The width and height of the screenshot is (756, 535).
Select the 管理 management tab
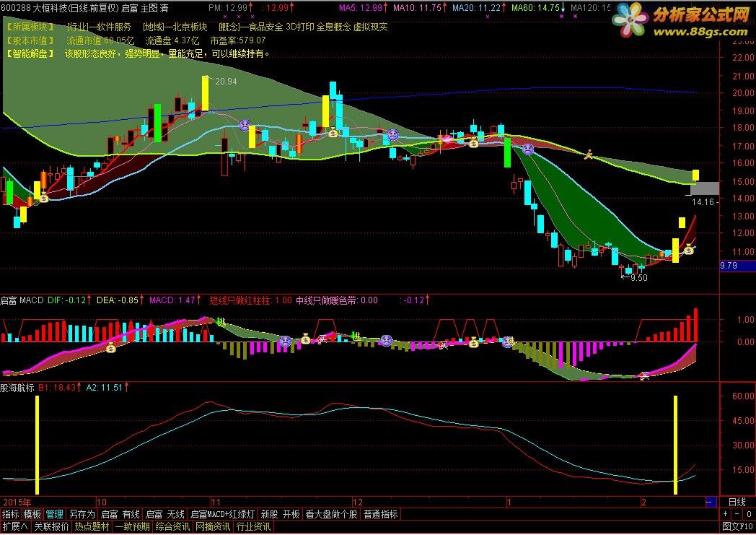tap(55, 514)
